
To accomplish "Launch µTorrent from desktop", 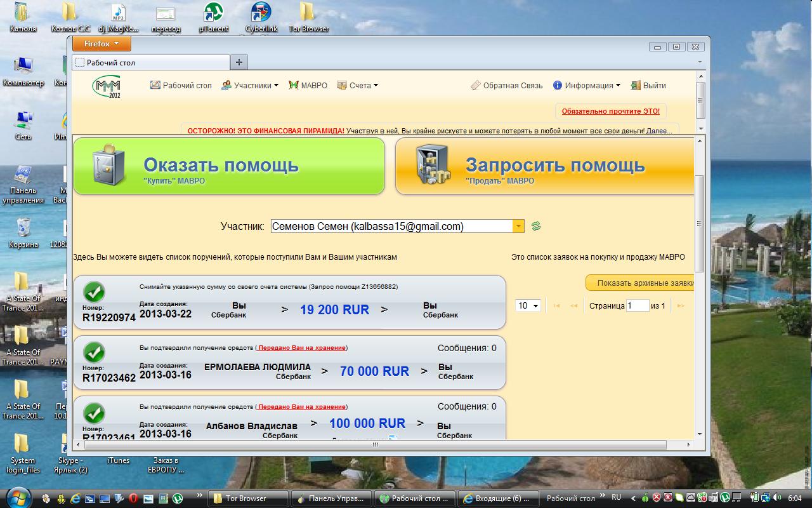I will [x=214, y=17].
